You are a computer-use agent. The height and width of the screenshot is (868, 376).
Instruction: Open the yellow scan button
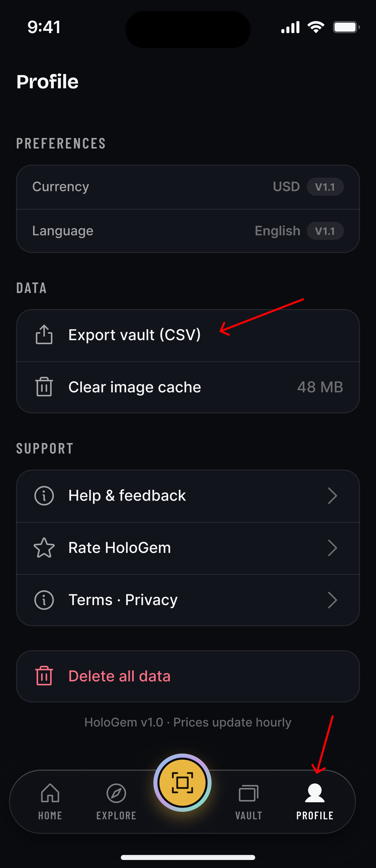[182, 782]
